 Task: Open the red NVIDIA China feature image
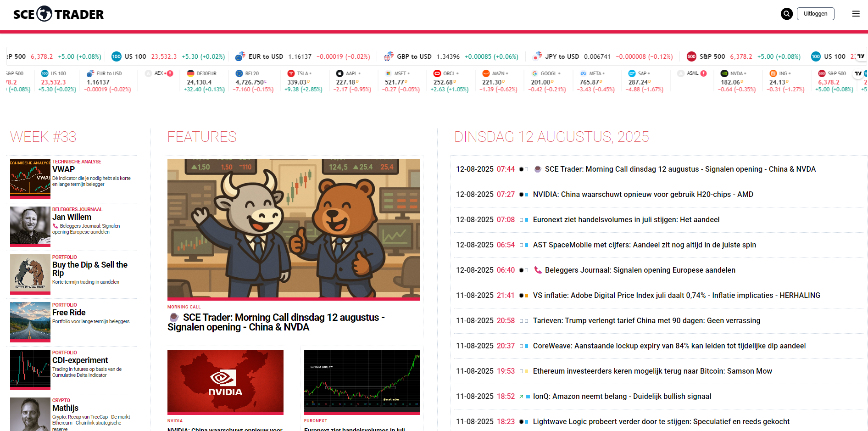tap(225, 382)
